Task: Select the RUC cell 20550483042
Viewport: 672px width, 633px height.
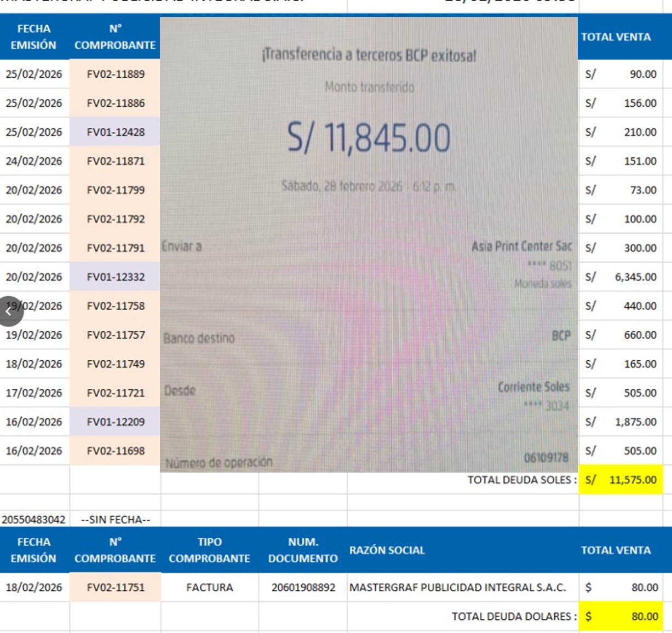Action: pyautogui.click(x=34, y=519)
